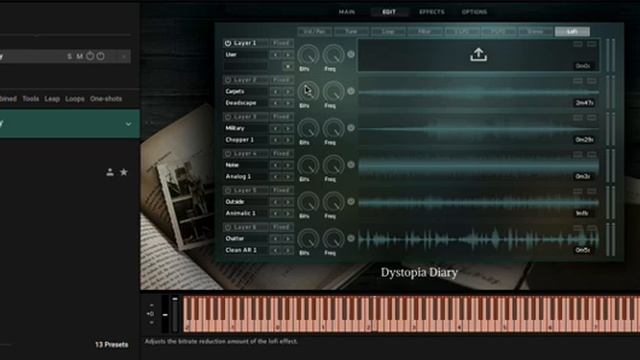Click the user presets person icon

[110, 172]
